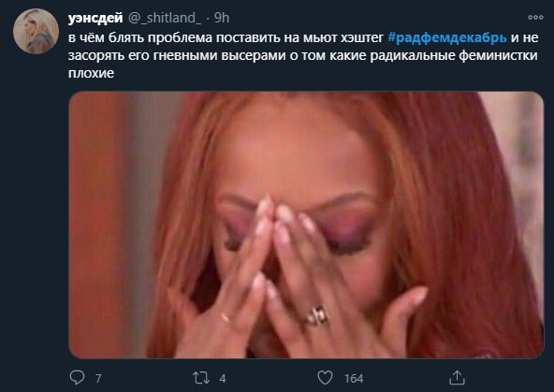Screen dimensions: 554x392
Task: View the уэнсдей profile avatar
Action: [x=36, y=31]
